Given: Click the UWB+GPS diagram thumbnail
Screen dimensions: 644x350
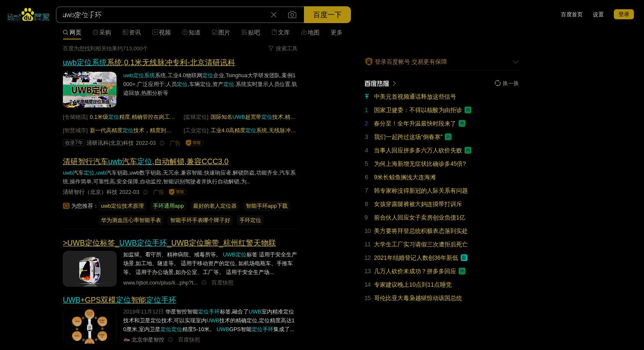Looking at the screenshot, I should coord(90,326).
